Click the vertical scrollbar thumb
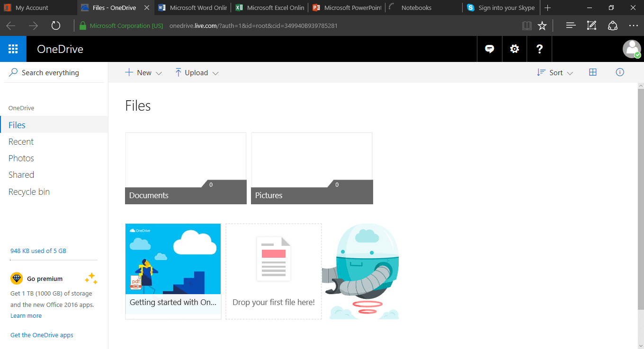 pos(641,200)
